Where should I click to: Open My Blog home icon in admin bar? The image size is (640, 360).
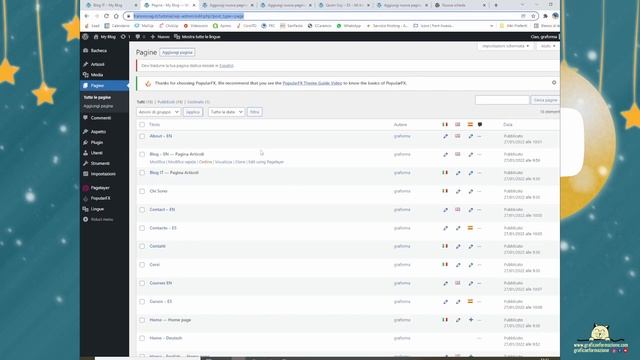[x=96, y=37]
